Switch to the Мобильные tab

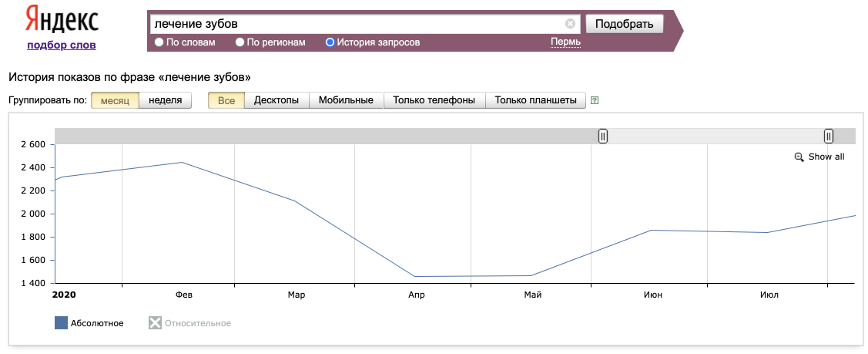pos(346,100)
